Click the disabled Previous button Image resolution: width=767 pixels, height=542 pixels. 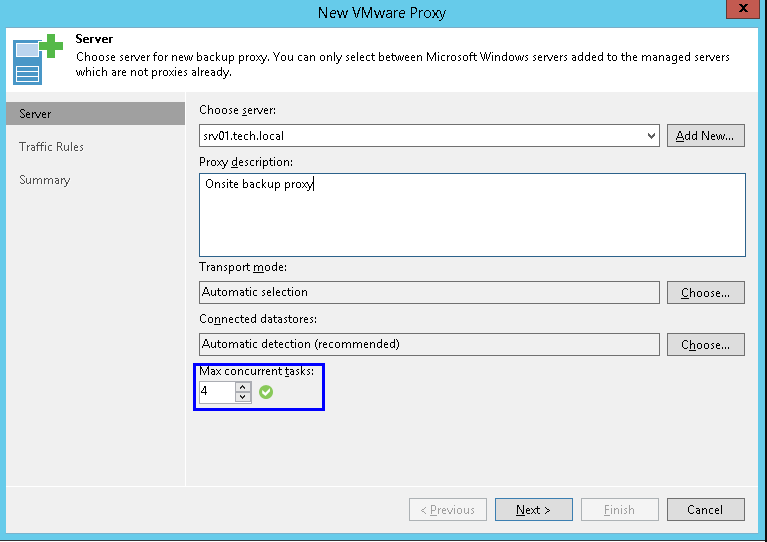[448, 510]
